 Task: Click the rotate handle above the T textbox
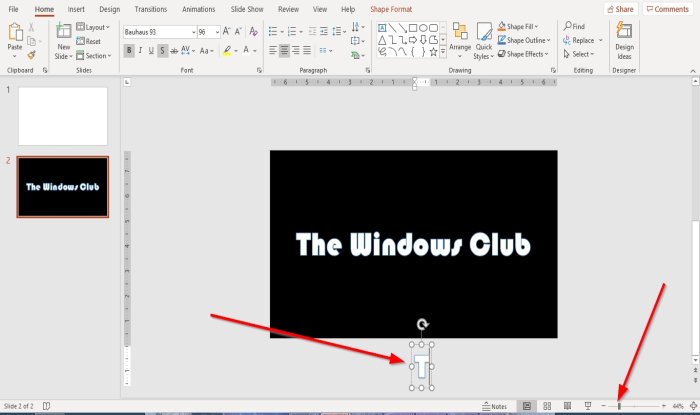click(x=422, y=324)
